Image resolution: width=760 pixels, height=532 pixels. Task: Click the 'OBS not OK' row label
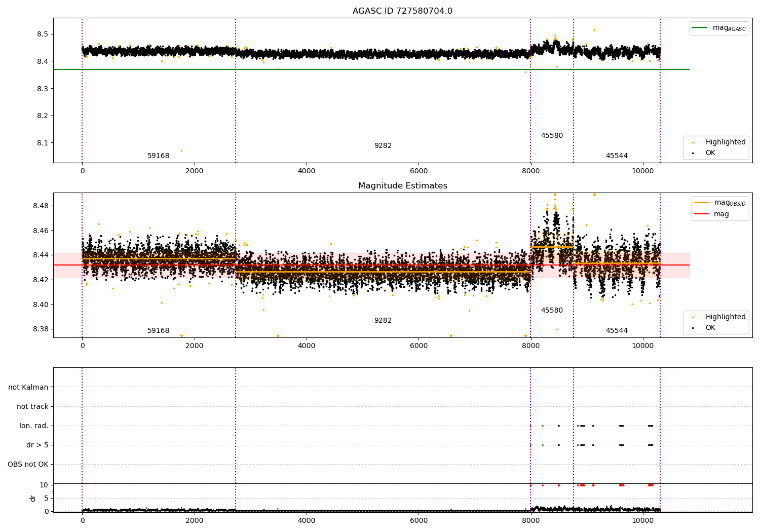(28, 465)
